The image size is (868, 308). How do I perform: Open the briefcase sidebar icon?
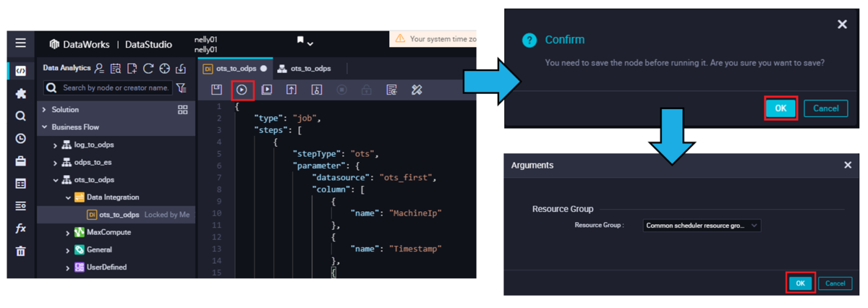tap(20, 161)
